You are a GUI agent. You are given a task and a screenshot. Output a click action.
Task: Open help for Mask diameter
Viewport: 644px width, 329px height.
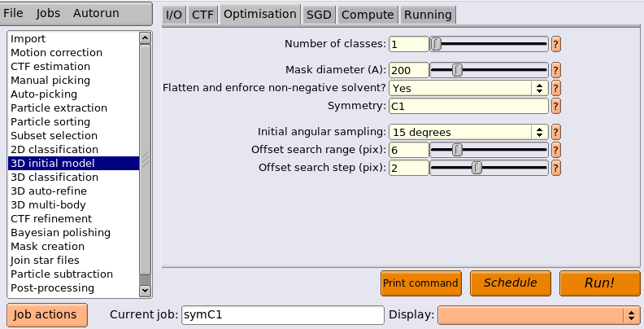tap(555, 70)
